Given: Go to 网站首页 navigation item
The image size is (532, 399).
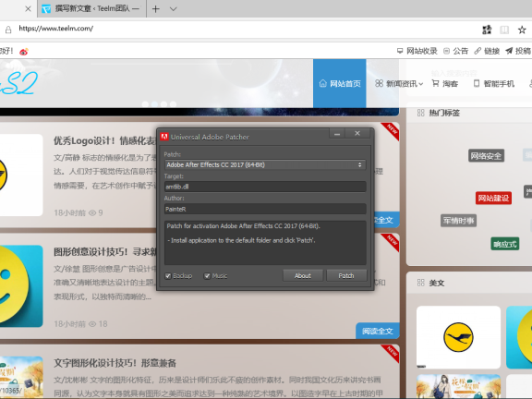Looking at the screenshot, I should (x=340, y=83).
